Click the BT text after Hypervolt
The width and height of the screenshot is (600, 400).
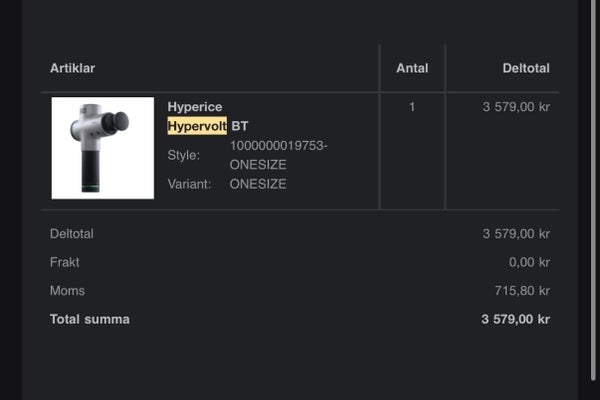pyautogui.click(x=240, y=126)
